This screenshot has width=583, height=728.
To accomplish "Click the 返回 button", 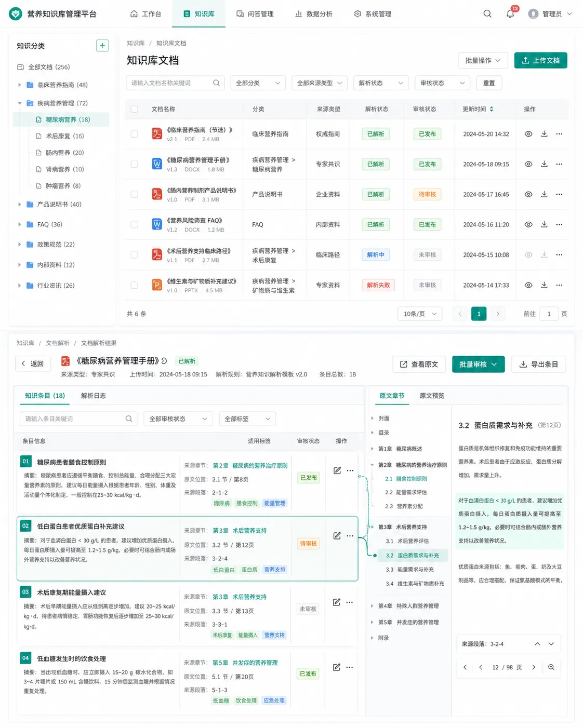I will pos(33,363).
